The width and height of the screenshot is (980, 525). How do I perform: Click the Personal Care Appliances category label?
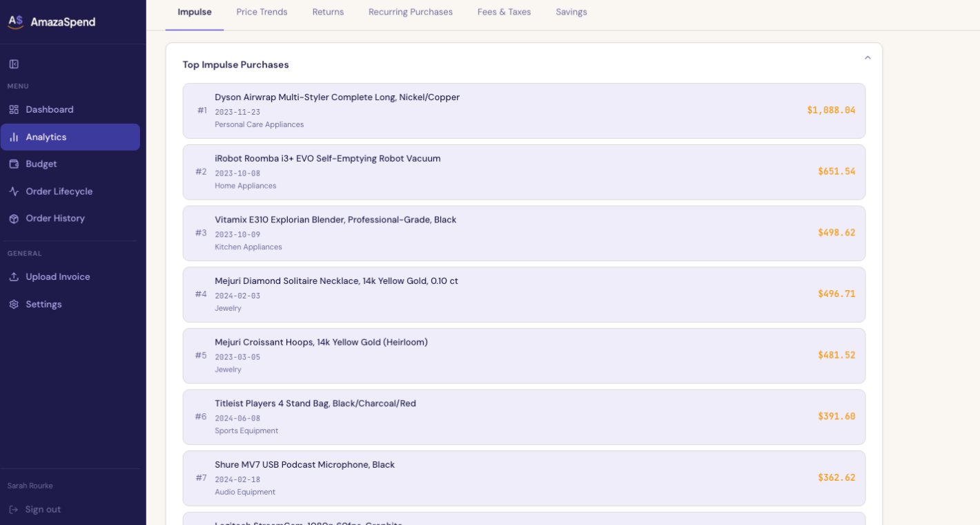[x=259, y=125]
